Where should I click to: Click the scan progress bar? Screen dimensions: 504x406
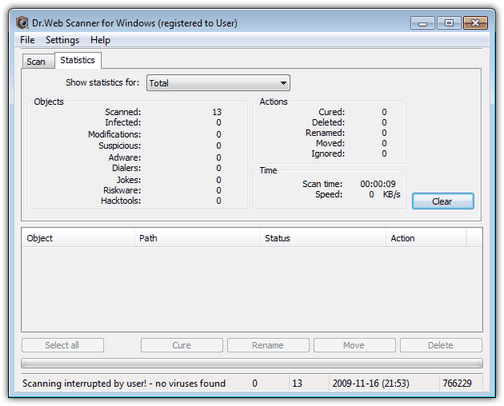point(252,363)
